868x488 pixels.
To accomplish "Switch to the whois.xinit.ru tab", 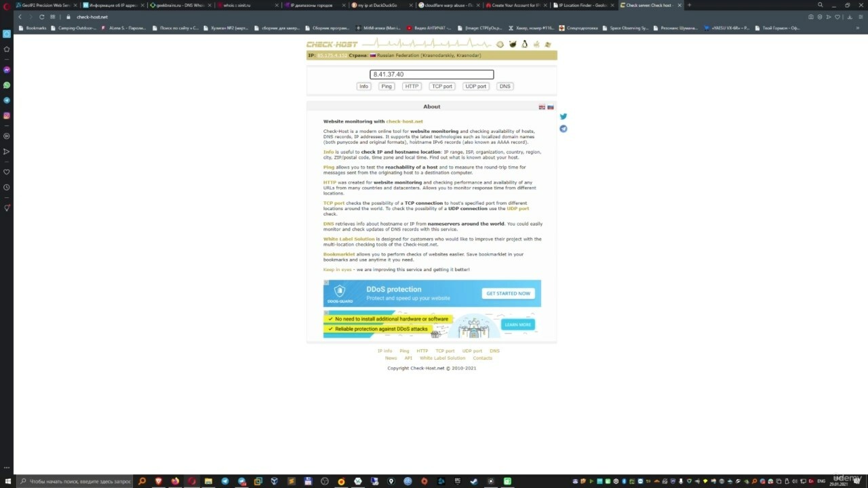I will pyautogui.click(x=248, y=5).
